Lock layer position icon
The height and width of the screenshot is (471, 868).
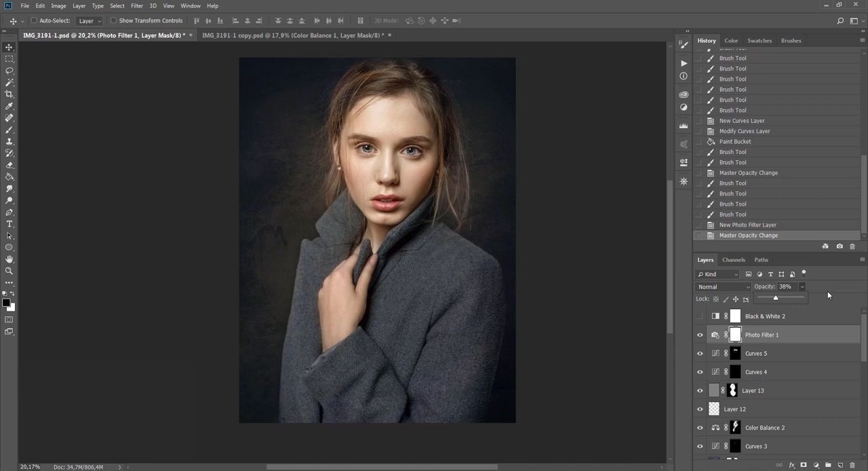click(x=736, y=299)
